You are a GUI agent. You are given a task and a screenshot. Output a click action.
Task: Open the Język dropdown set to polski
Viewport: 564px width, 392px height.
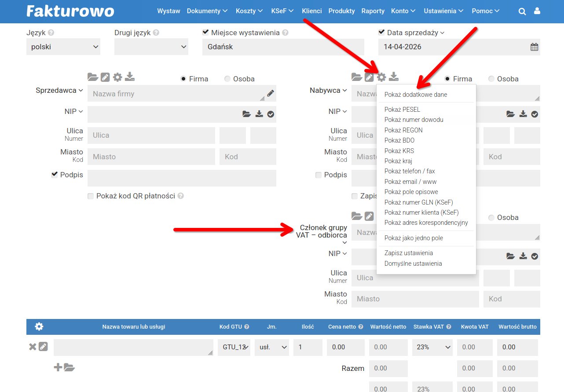63,47
